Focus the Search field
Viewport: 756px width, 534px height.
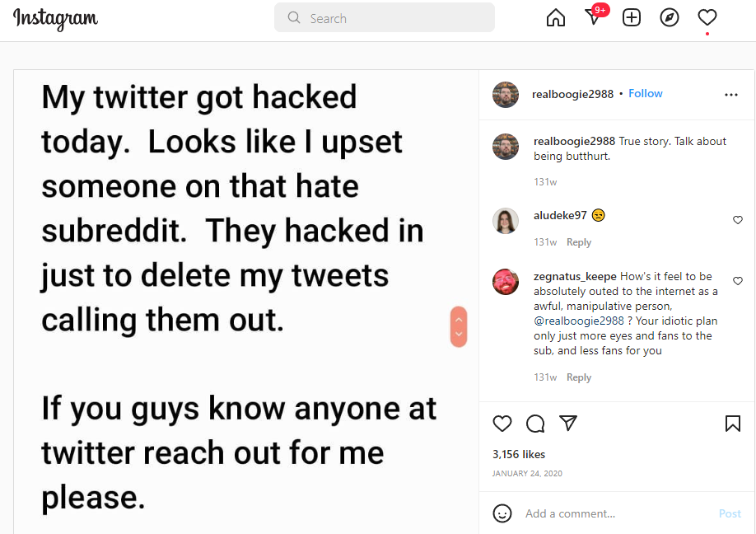[x=385, y=18]
